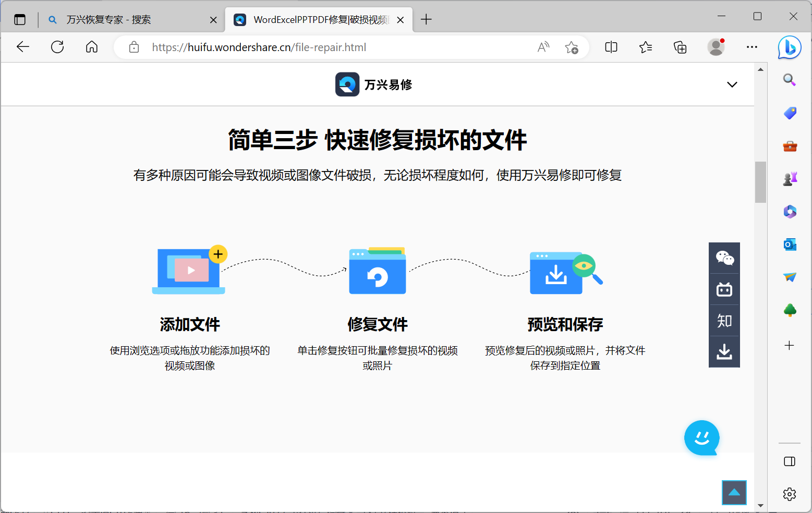Open Microsoft 365 from the Edge sidebar

tap(790, 211)
